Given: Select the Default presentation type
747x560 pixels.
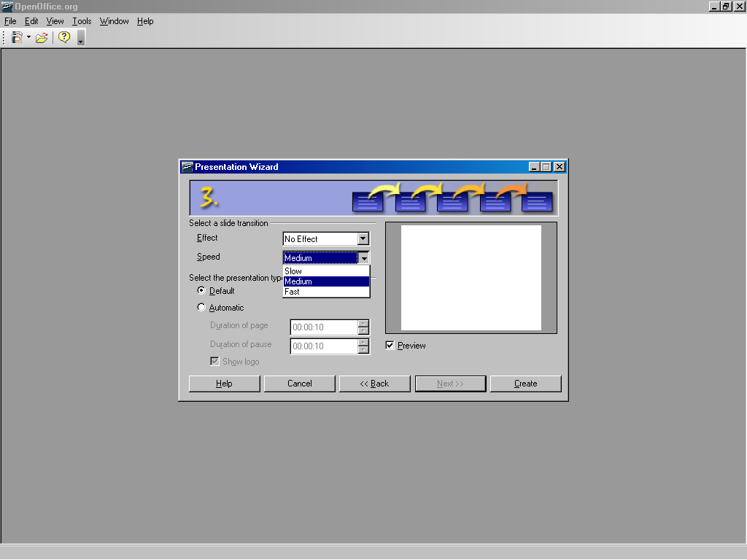Looking at the screenshot, I should point(201,291).
